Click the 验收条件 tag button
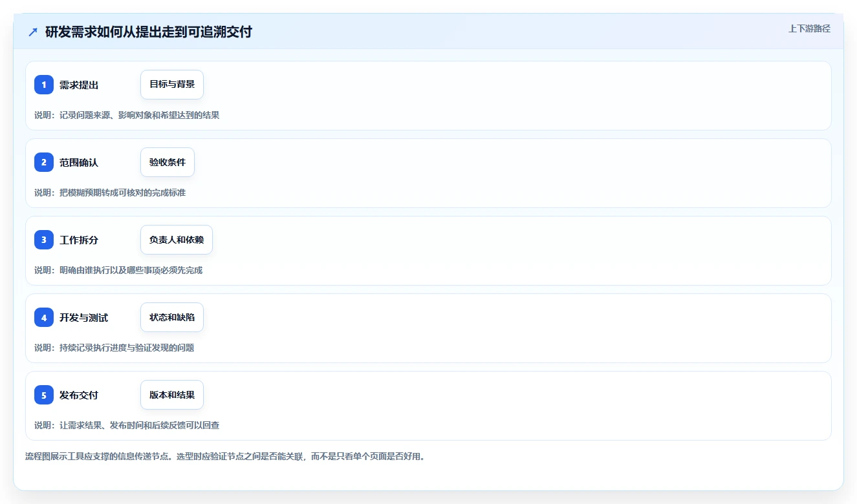Viewport: 857px width, 504px height. tap(168, 162)
